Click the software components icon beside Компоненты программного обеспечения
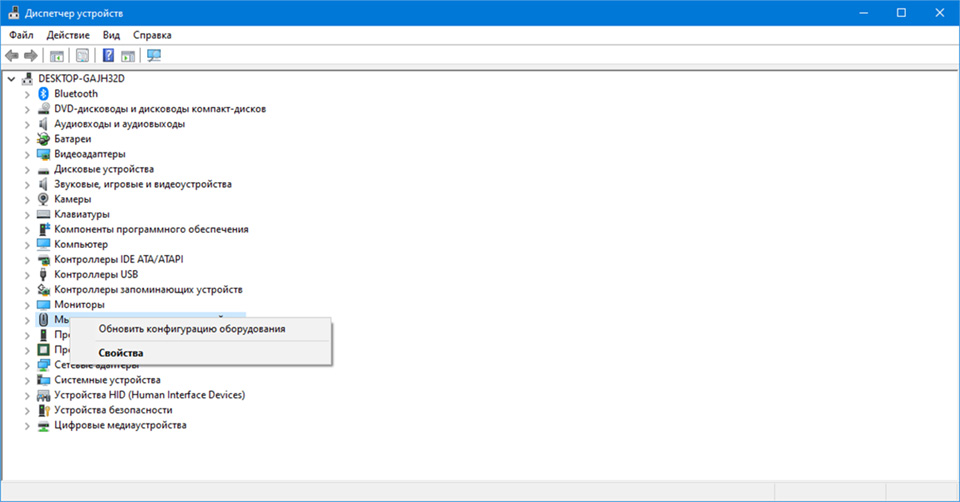960x502 pixels. 43,230
